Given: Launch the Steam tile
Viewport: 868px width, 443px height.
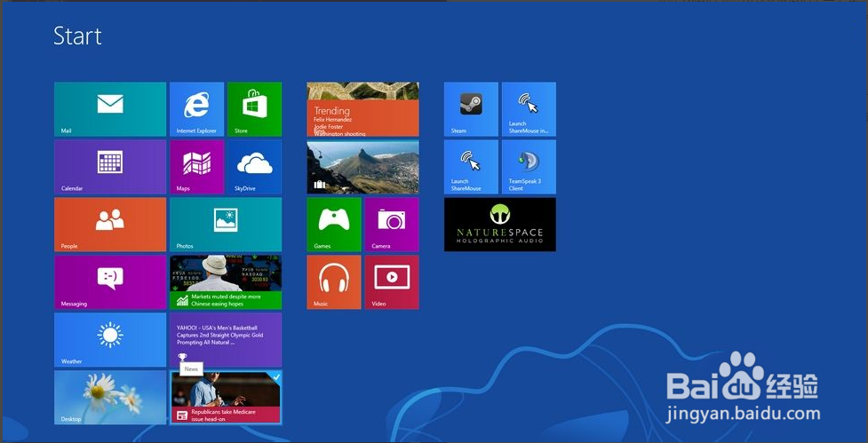Looking at the screenshot, I should [471, 109].
